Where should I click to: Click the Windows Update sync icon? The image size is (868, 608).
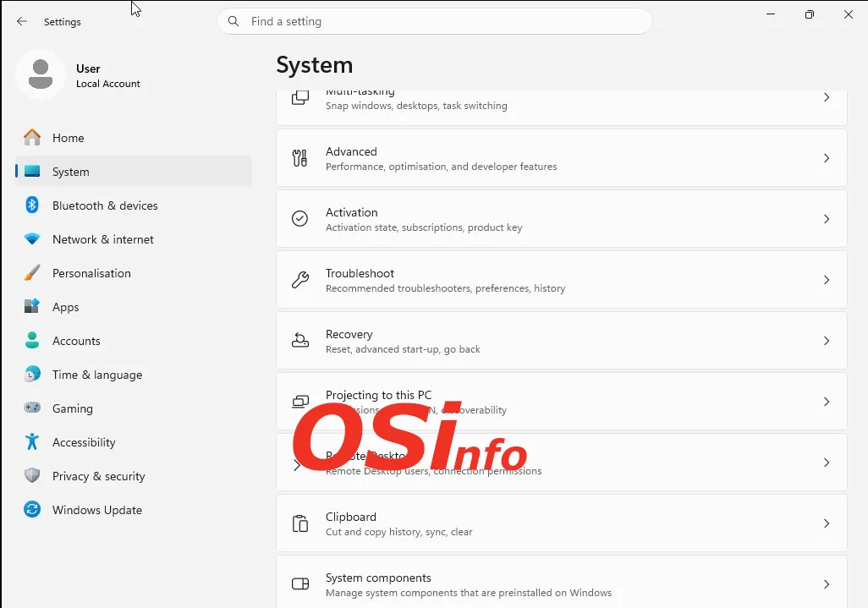[x=32, y=510]
